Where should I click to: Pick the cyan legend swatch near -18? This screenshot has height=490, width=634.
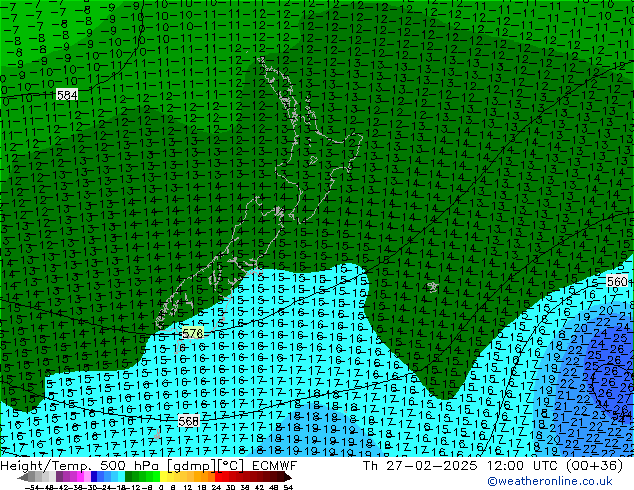(x=122, y=476)
